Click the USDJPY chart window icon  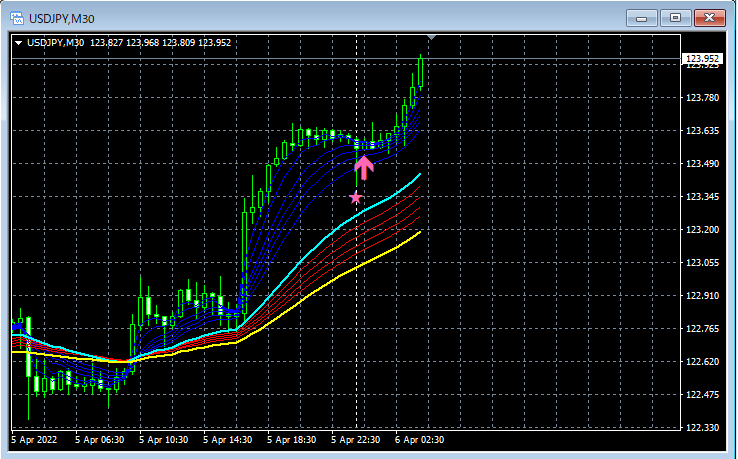point(17,18)
